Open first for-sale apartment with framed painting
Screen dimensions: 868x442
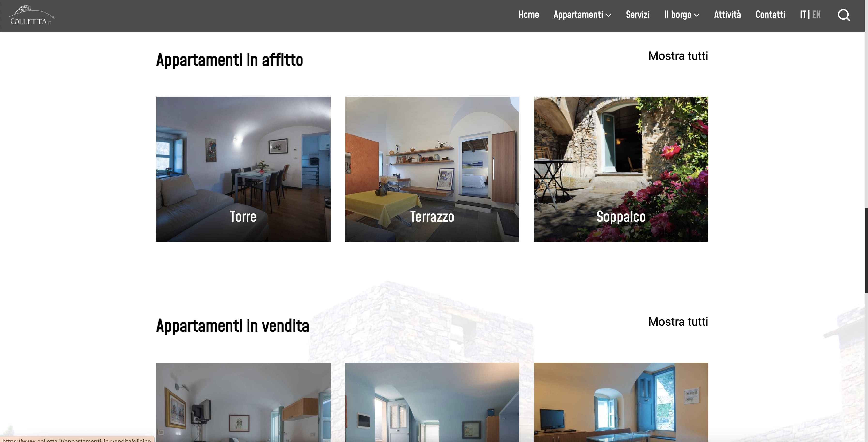point(243,402)
